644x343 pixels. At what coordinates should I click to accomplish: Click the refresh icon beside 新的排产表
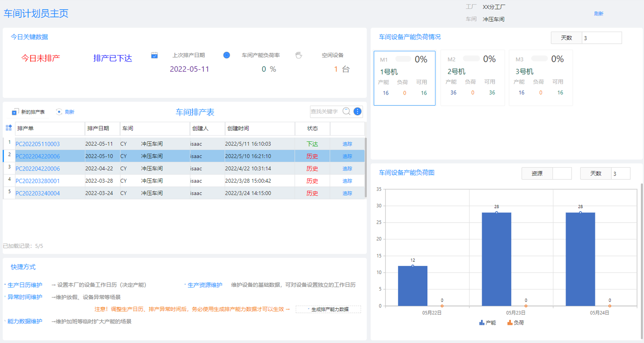pyautogui.click(x=59, y=112)
